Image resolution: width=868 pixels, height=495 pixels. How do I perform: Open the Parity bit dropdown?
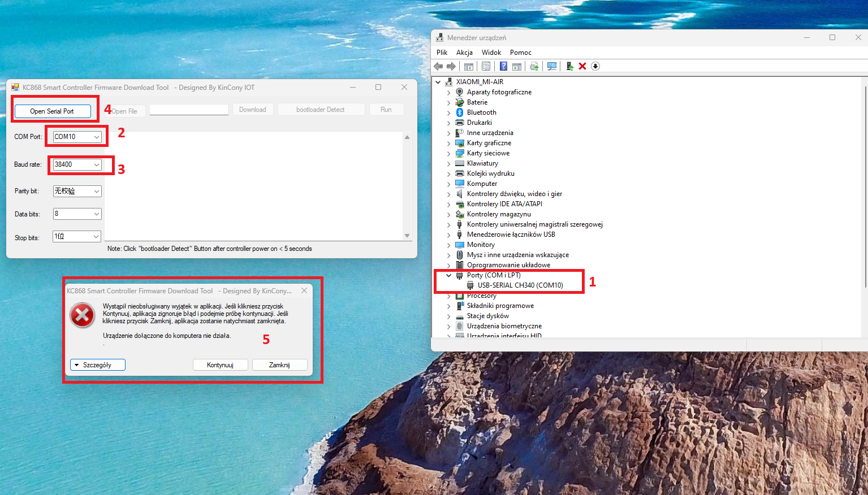(x=97, y=191)
